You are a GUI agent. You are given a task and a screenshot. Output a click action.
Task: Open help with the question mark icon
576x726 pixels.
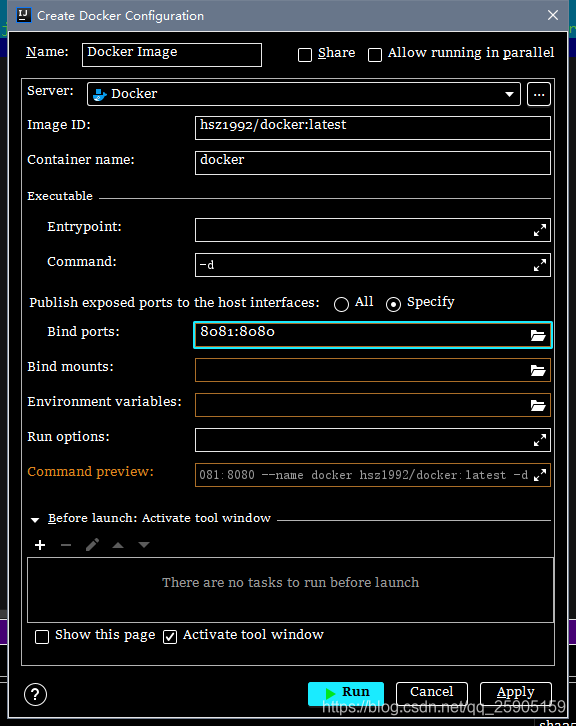(36, 695)
